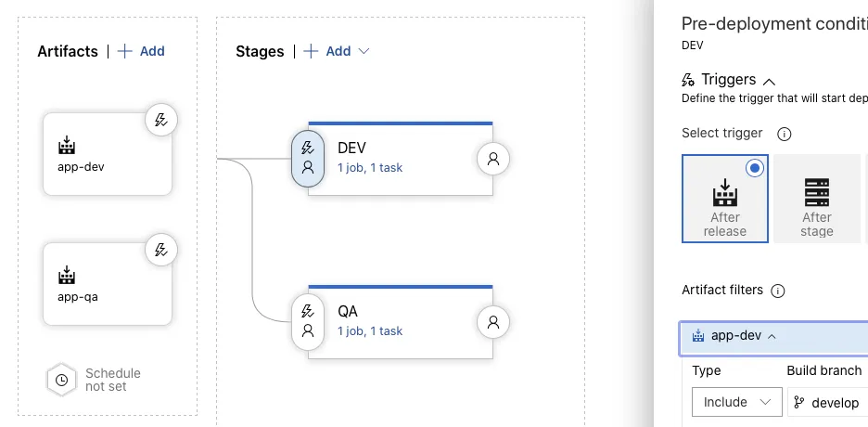Image resolution: width=868 pixels, height=427 pixels.
Task: Open DEV stage pre-deployment conditions icon
Action: [308, 158]
